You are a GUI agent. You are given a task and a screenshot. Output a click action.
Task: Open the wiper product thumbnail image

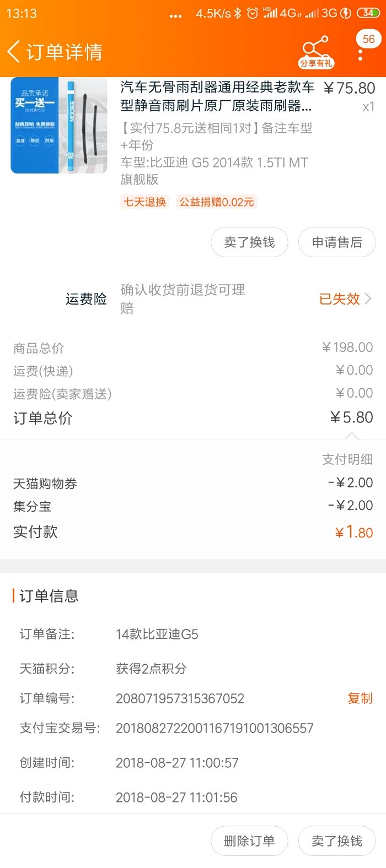click(59, 126)
